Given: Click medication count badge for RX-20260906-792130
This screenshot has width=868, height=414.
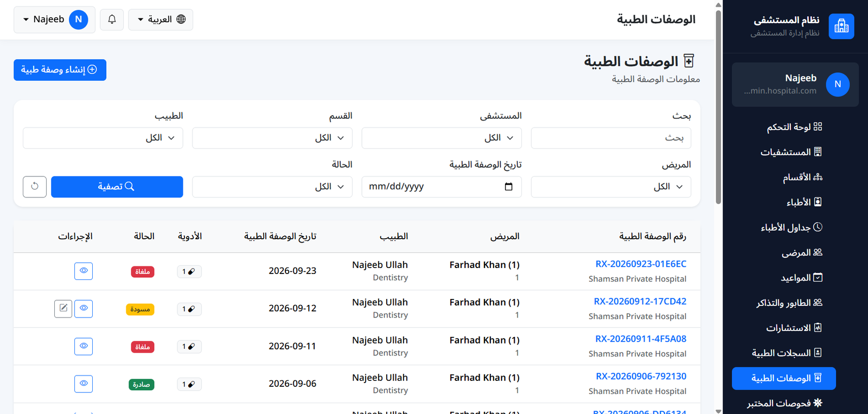Looking at the screenshot, I should 189,384.
